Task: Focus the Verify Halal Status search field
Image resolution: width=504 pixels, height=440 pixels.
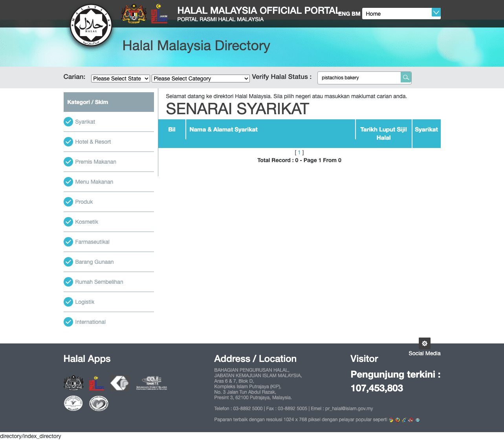Action: pos(359,78)
